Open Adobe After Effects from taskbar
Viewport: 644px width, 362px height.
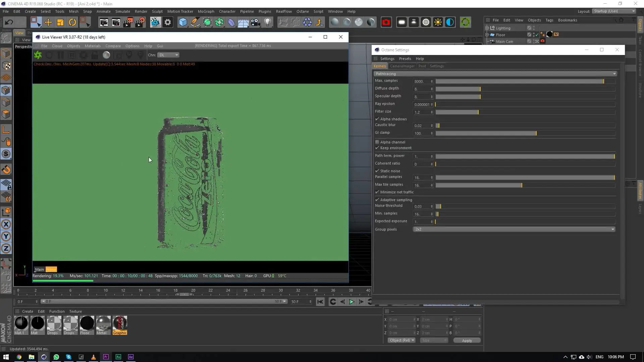click(131, 357)
